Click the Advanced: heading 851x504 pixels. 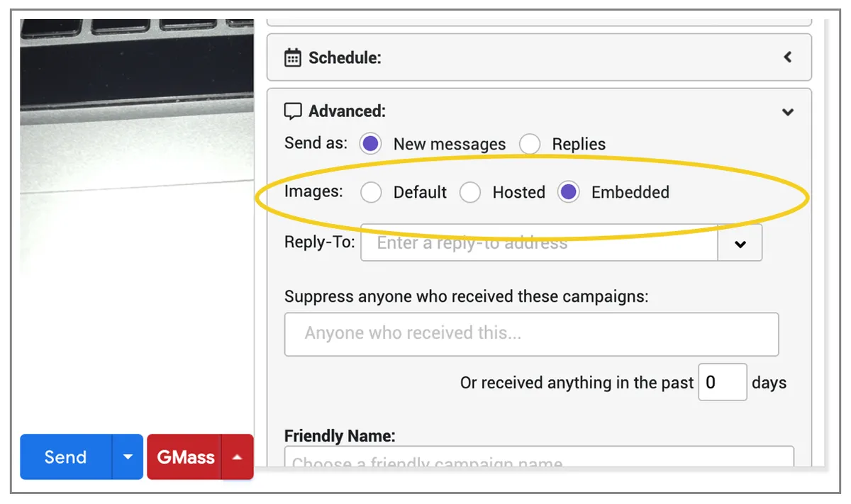click(347, 111)
